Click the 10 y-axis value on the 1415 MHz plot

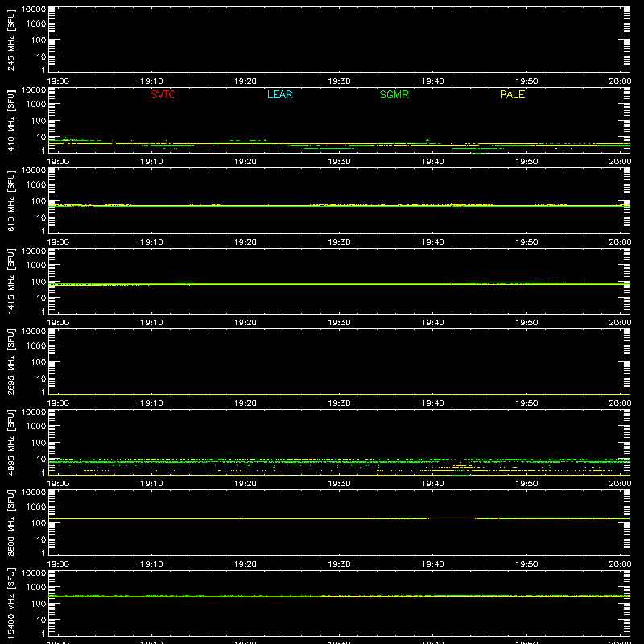[41, 298]
